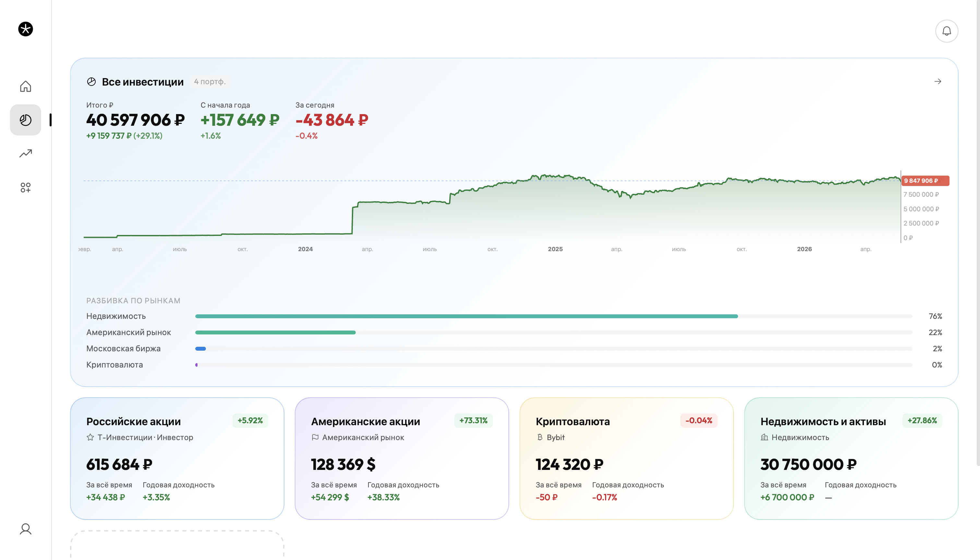This screenshot has width=980, height=560.
Task: Click the +5.92% badge on Российские акции
Action: (x=250, y=420)
